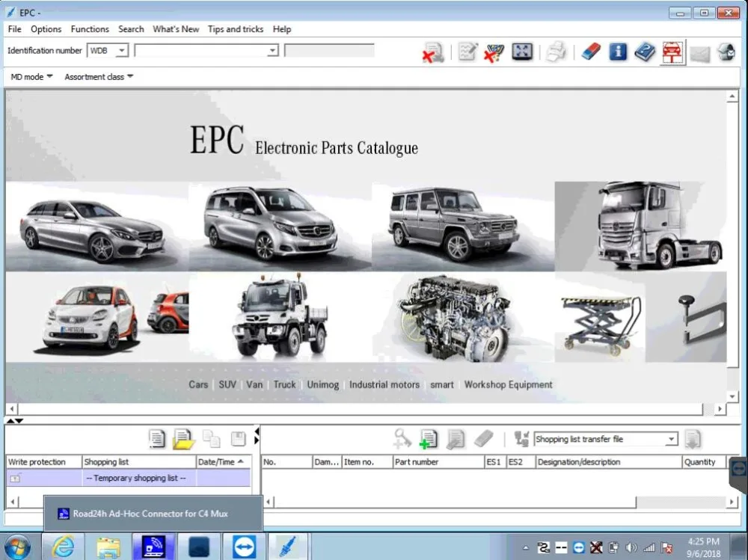The height and width of the screenshot is (560, 748).
Task: Click the Industrial motors link
Action: tap(384, 384)
